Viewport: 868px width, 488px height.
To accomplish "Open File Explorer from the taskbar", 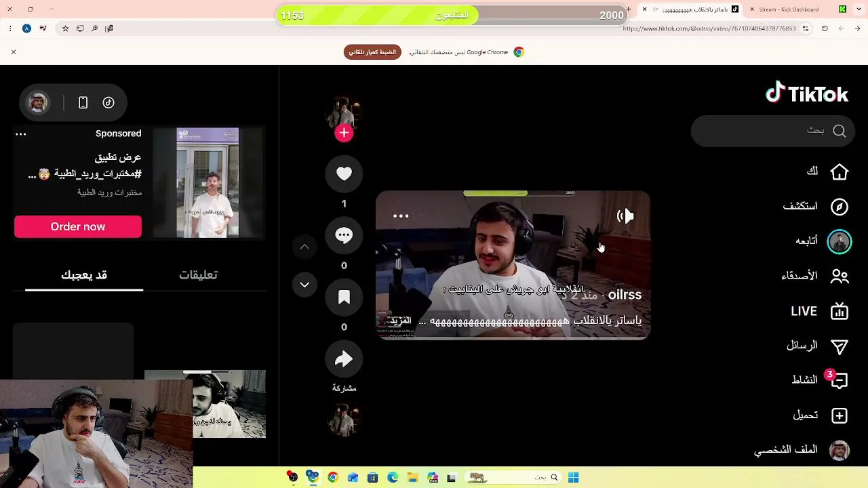I will point(412,478).
